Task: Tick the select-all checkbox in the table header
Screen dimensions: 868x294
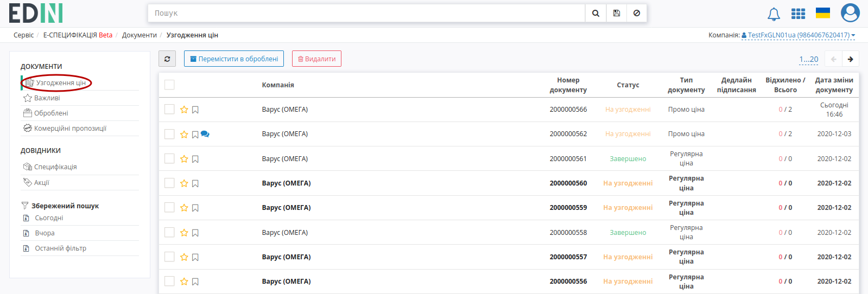Action: [x=169, y=85]
